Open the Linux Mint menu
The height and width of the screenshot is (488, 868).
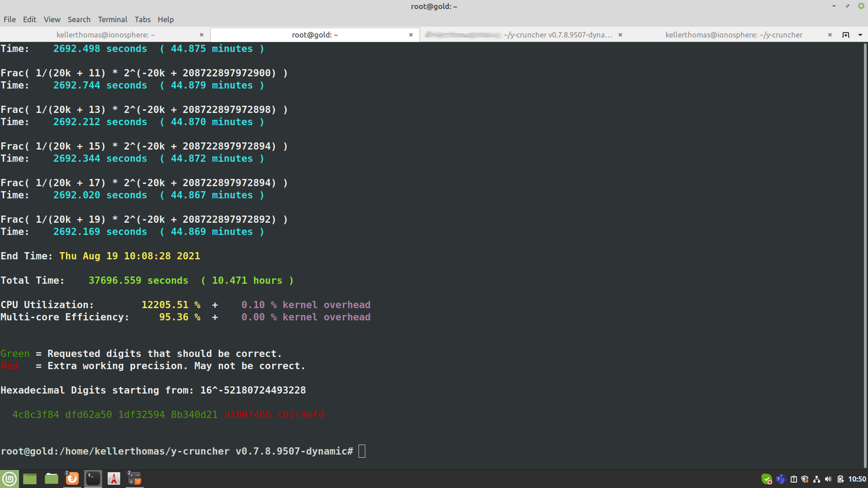click(x=9, y=479)
